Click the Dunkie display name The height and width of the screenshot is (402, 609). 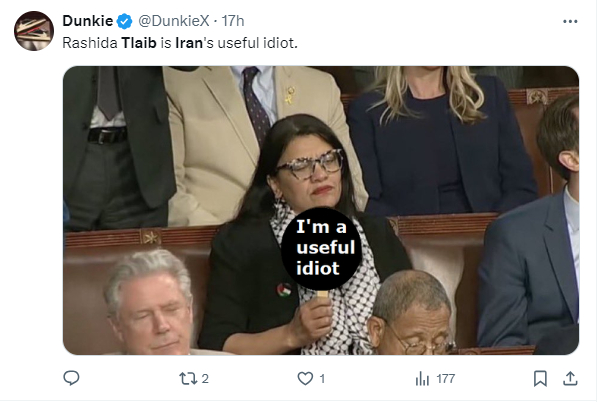86,21
